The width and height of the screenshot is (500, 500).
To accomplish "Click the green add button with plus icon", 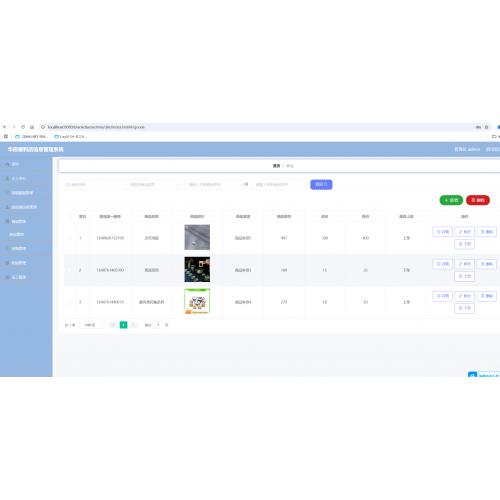I will pyautogui.click(x=451, y=200).
